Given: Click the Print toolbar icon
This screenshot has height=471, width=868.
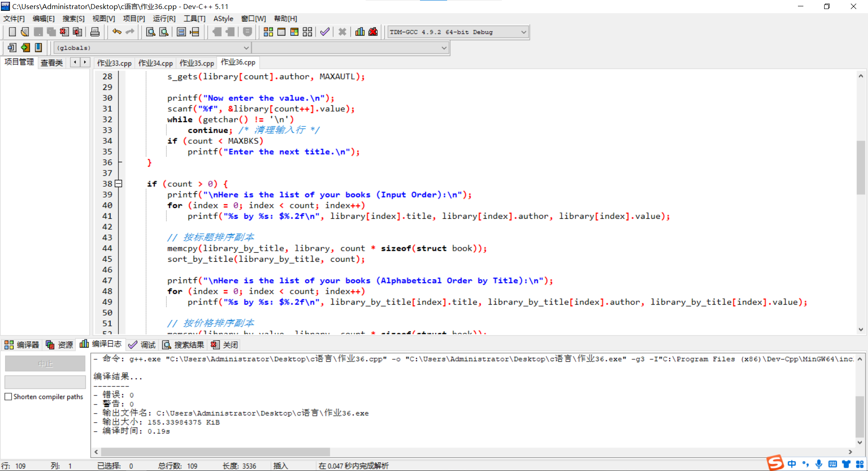Looking at the screenshot, I should pyautogui.click(x=95, y=32).
